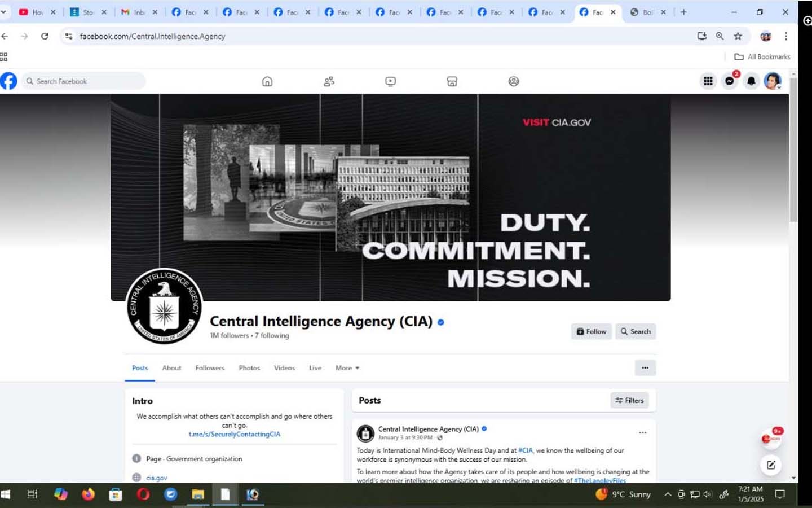The width and height of the screenshot is (812, 508).
Task: Click the post author Central Intelligence Agency (CIA)
Action: [x=428, y=429]
